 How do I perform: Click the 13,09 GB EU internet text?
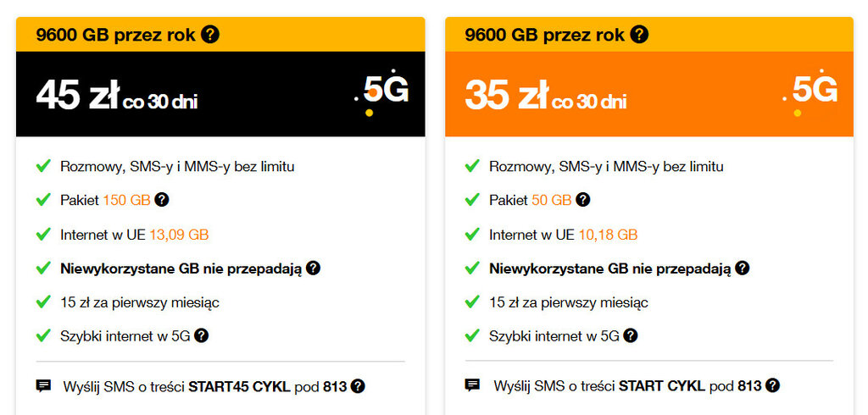178,235
